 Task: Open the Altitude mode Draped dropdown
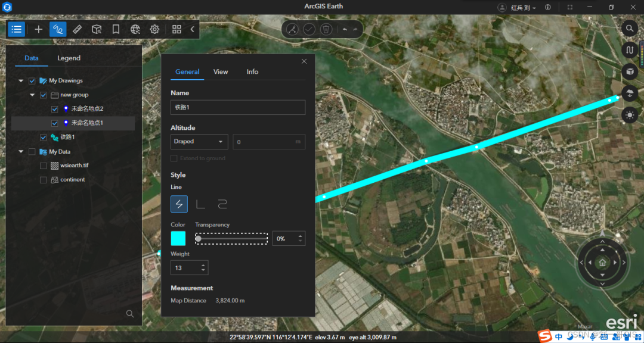(x=199, y=142)
